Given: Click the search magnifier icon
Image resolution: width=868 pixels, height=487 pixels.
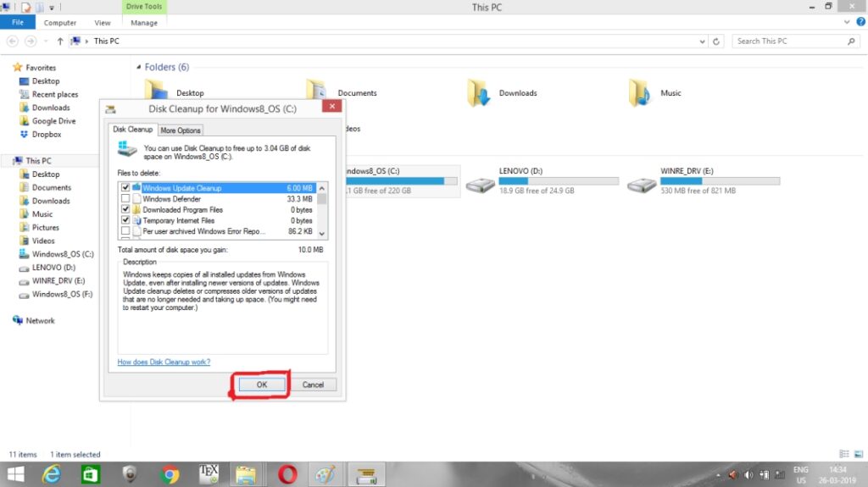Looking at the screenshot, I should pos(851,41).
